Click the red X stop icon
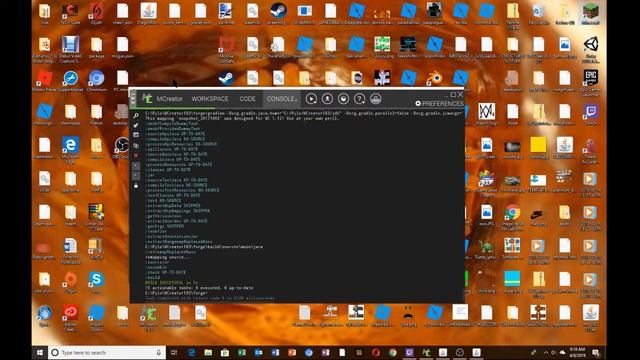 coord(136,156)
